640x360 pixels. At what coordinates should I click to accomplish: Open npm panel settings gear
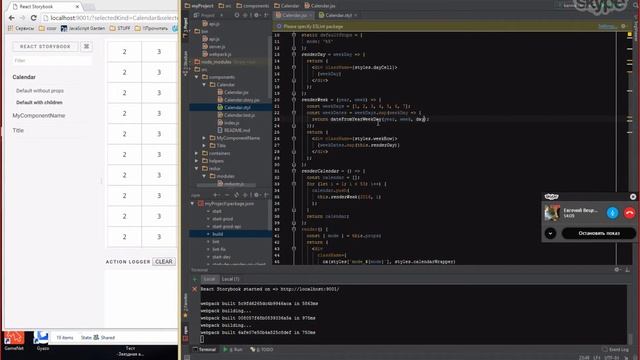(x=256, y=195)
